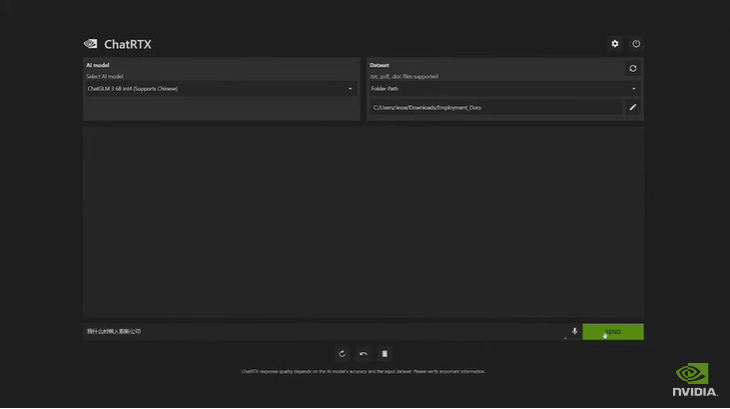Click the ChatRTX response quality disclaimer text
This screenshot has height=409, width=730.
(363, 371)
